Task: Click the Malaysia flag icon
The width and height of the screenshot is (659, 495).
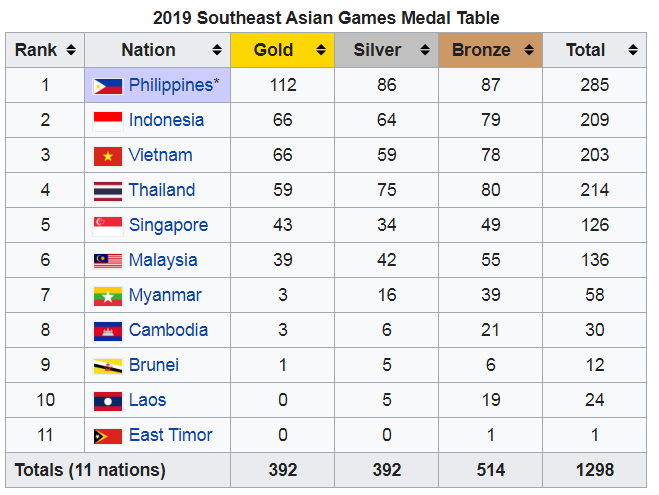Action: (108, 261)
